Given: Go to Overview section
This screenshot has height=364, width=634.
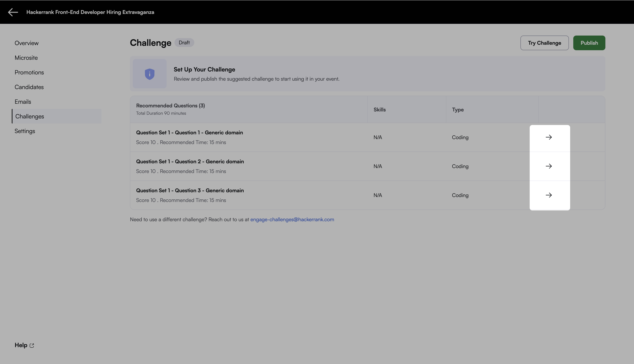Looking at the screenshot, I should [27, 43].
